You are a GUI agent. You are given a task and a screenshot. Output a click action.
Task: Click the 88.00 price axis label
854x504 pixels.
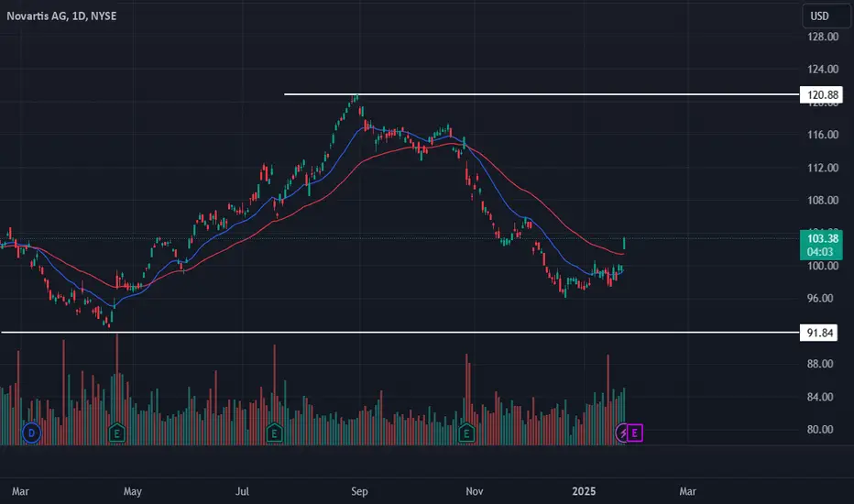820,364
